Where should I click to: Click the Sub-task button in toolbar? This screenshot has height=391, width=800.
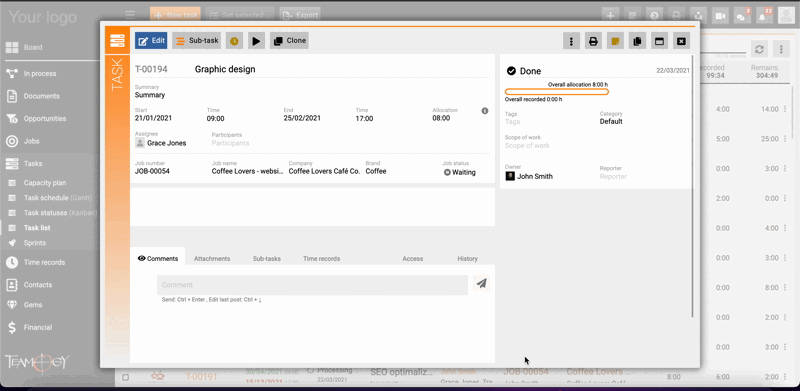click(x=196, y=41)
